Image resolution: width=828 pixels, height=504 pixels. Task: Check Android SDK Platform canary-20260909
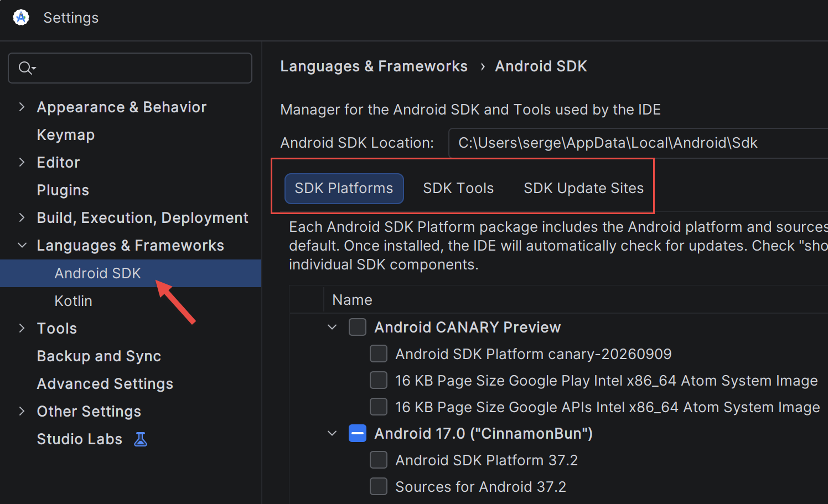(379, 354)
